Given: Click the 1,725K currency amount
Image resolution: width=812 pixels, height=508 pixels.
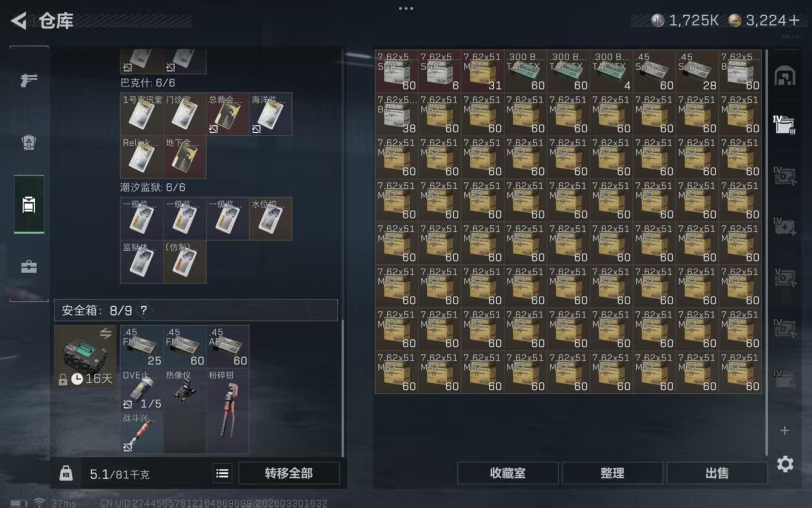Looking at the screenshot, I should tap(694, 20).
